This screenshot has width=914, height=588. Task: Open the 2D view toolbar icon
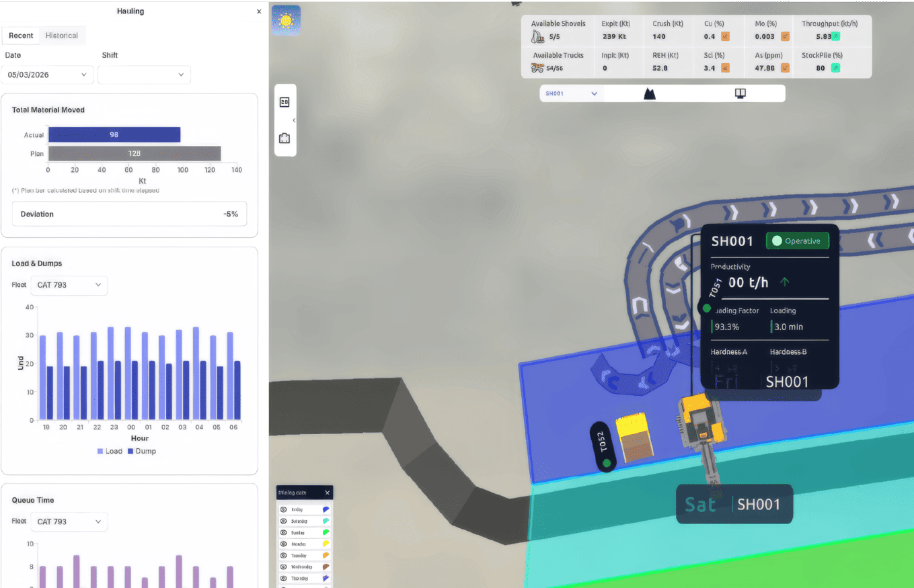(x=284, y=102)
